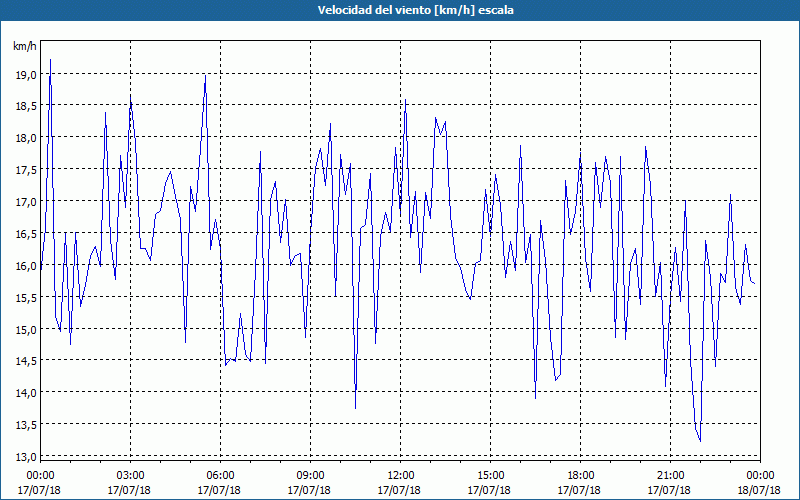The image size is (800, 500).
Task: Click the "21:00" time label
Action: [x=670, y=476]
